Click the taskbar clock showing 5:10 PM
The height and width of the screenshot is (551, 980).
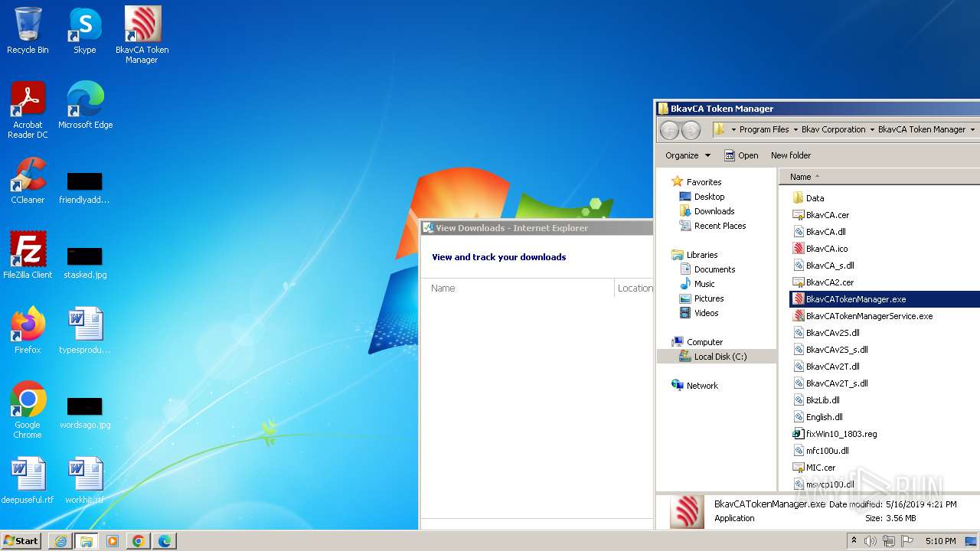(x=940, y=541)
